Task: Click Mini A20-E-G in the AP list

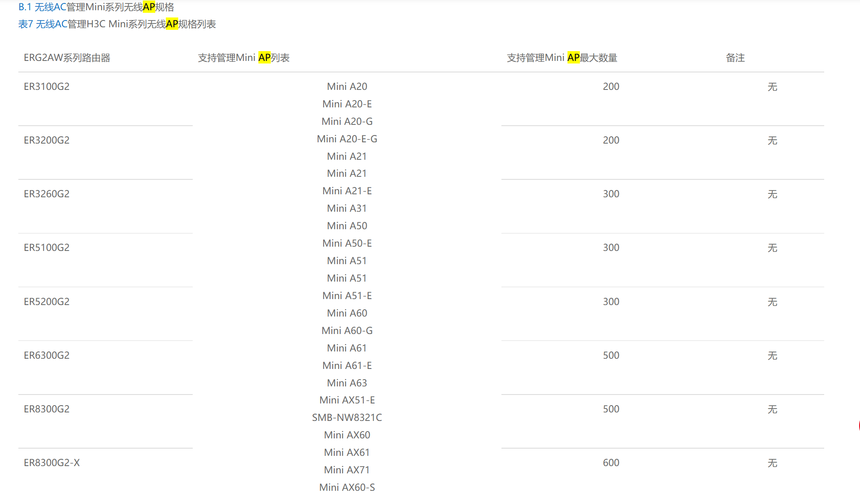Action: [347, 139]
